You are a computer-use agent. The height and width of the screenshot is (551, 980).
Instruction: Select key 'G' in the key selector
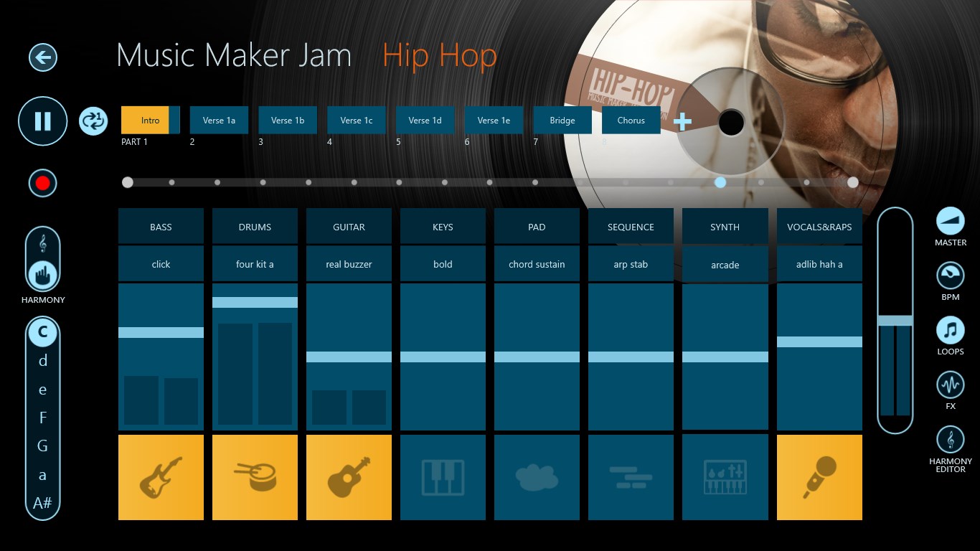pos(42,446)
